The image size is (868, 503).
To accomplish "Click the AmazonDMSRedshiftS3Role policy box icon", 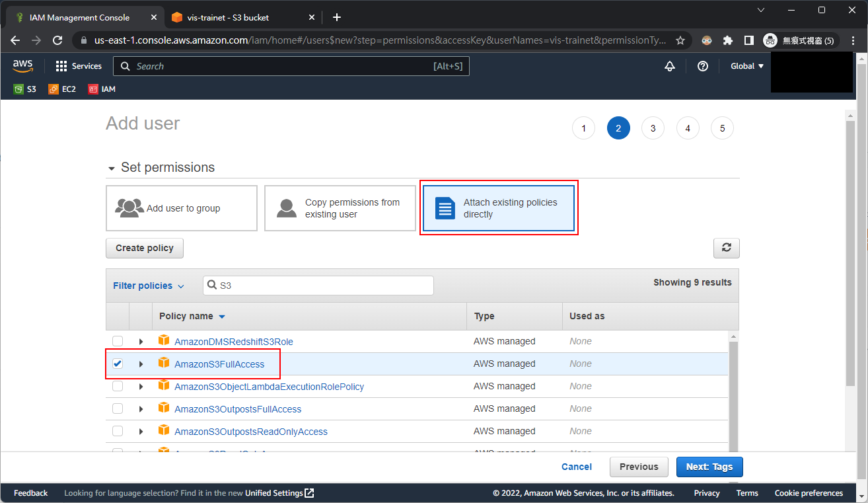I will tap(164, 340).
